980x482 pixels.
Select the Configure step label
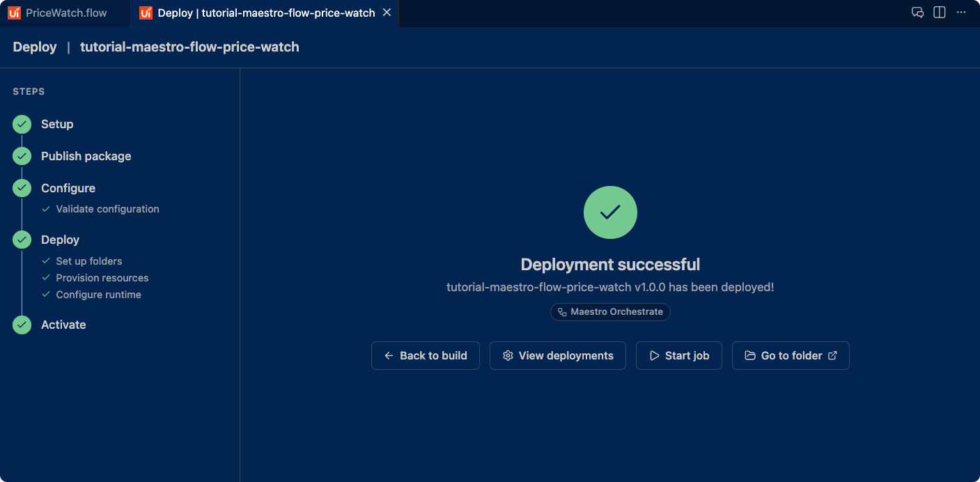68,188
